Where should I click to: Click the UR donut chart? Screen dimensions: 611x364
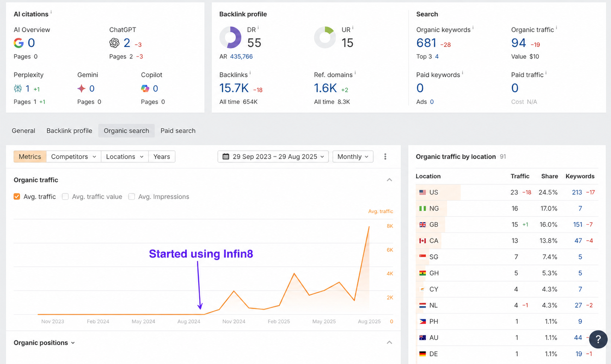pos(325,37)
